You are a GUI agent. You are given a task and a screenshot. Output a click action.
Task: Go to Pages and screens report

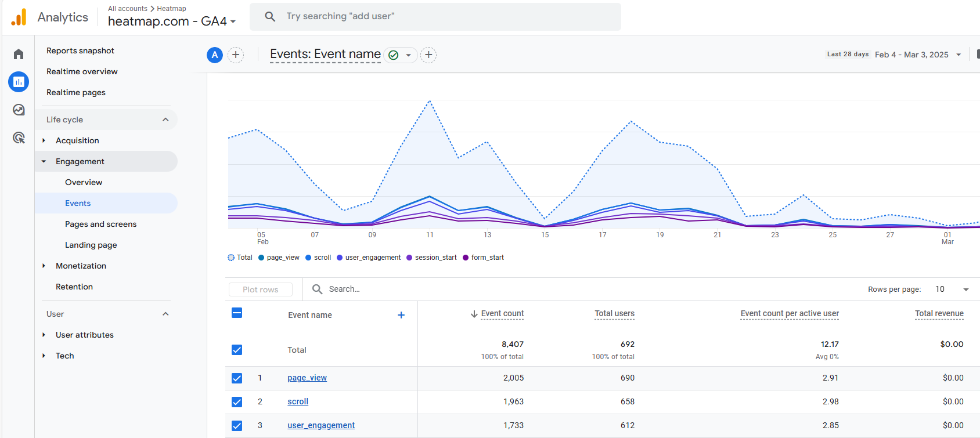101,224
